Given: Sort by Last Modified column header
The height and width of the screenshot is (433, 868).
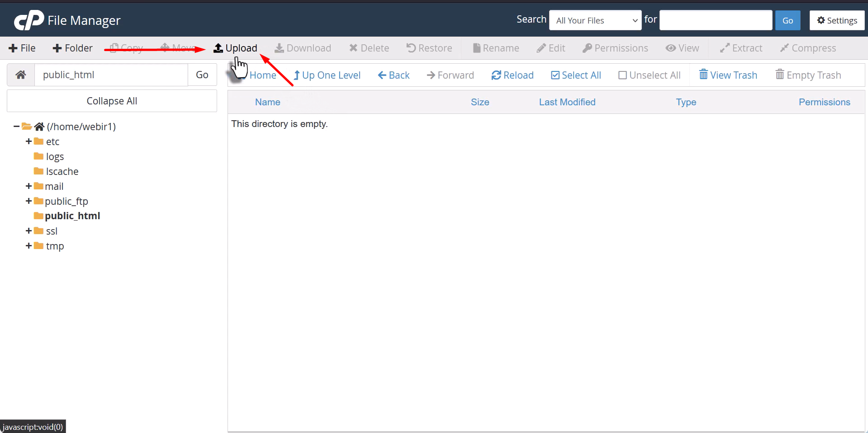Looking at the screenshot, I should [x=567, y=102].
